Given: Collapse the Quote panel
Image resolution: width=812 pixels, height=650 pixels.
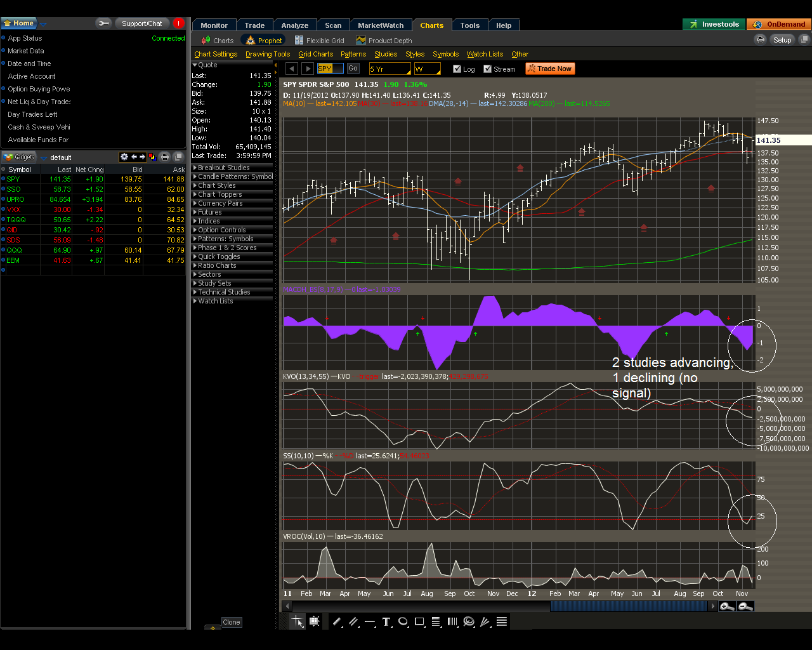Looking at the screenshot, I should [197, 64].
